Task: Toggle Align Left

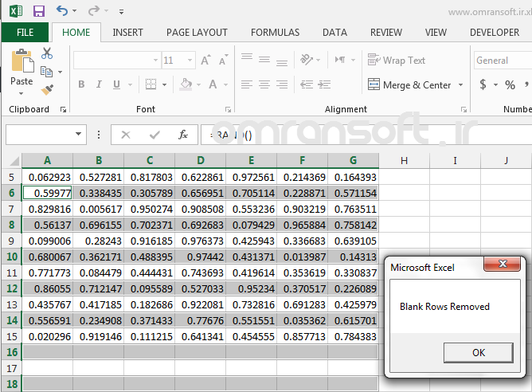Action: (x=247, y=84)
